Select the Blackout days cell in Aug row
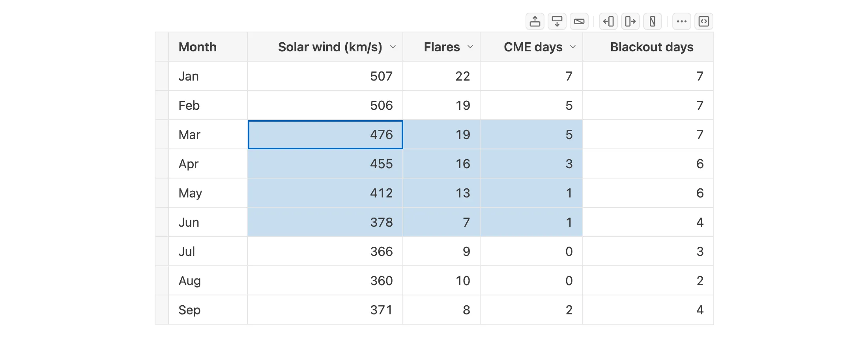Viewport: 868px width, 342px height. [x=648, y=281]
